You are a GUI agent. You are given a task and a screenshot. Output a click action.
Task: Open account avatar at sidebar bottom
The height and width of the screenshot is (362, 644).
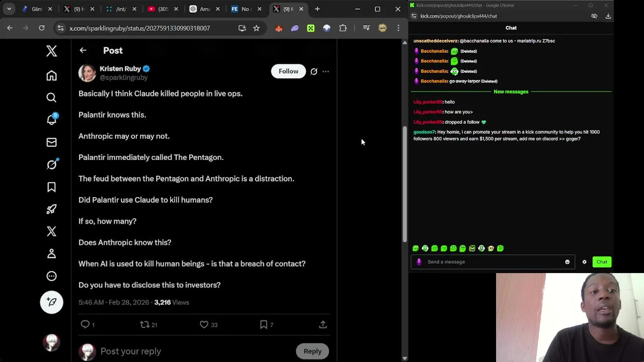[51, 342]
